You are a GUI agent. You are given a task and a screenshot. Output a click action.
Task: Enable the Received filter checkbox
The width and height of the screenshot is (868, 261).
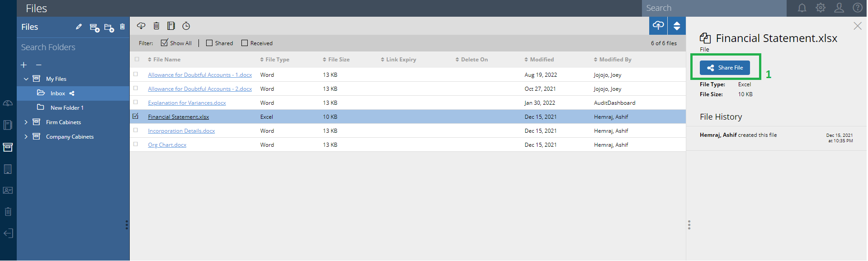pos(245,43)
